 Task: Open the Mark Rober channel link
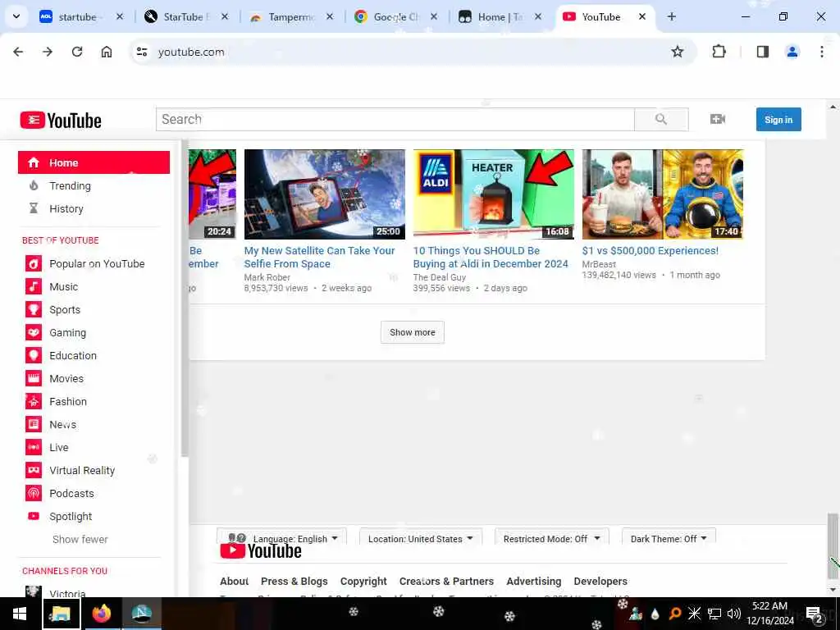click(x=267, y=277)
